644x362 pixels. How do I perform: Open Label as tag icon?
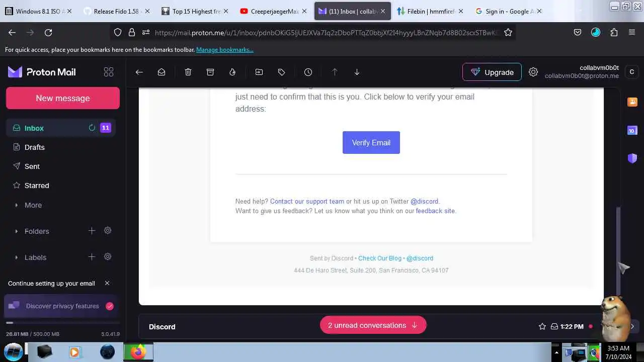[x=281, y=72]
